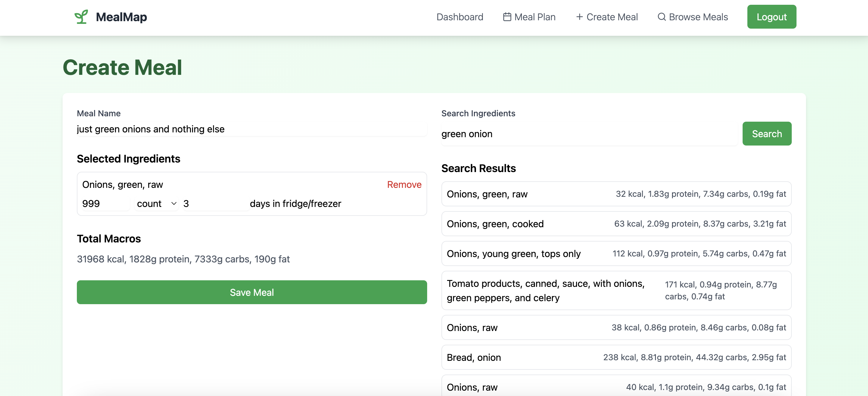
Task: Click the MealMap sprout logo icon
Action: [81, 17]
